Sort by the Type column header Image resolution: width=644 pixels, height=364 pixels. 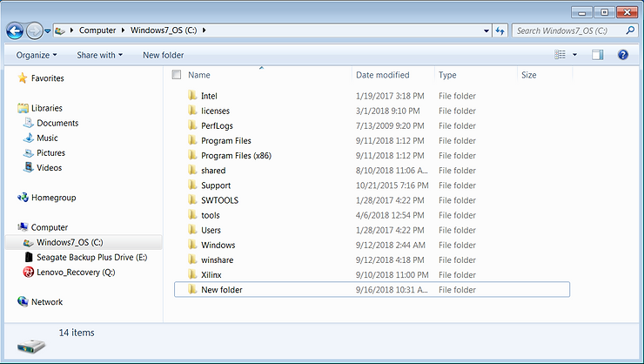447,75
